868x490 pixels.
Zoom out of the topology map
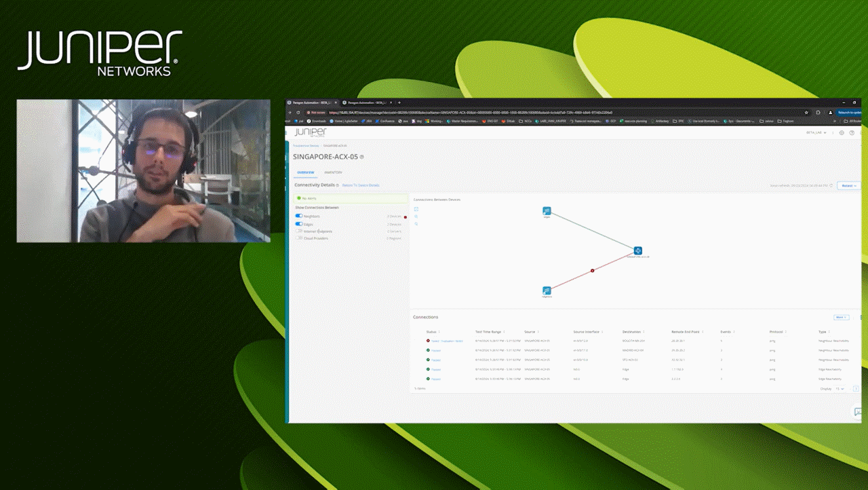click(x=416, y=224)
